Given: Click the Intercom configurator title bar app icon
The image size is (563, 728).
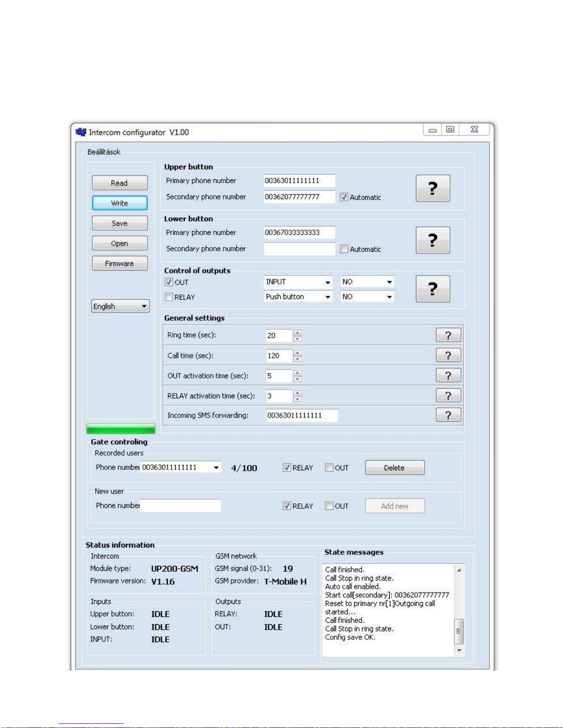Looking at the screenshot, I should click(81, 132).
